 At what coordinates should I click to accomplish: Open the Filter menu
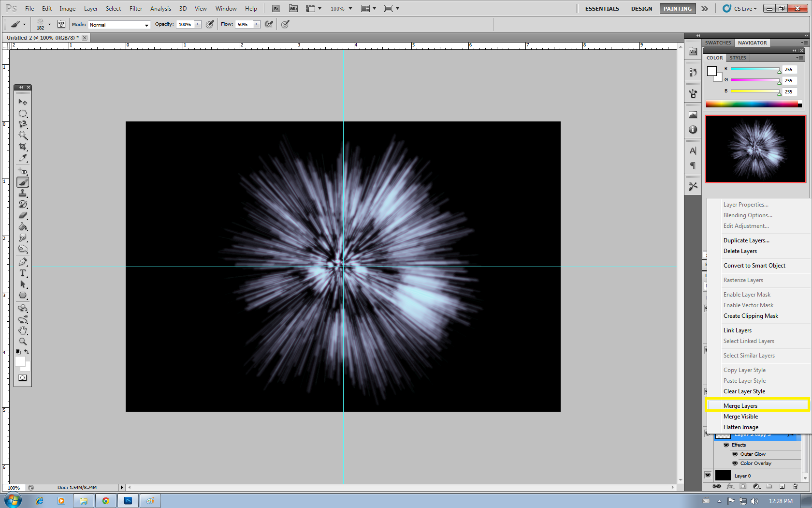pos(136,9)
